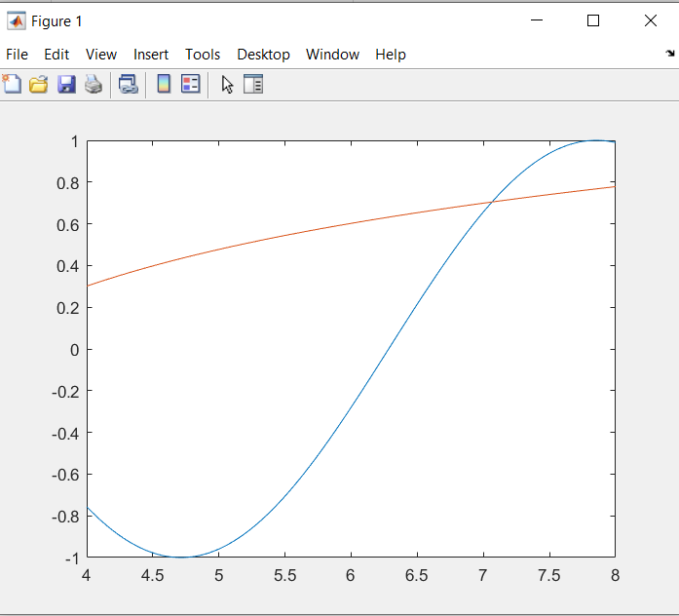The height and width of the screenshot is (616, 679).
Task: Toggle the Edit Plot arrow tool
Action: (x=227, y=85)
